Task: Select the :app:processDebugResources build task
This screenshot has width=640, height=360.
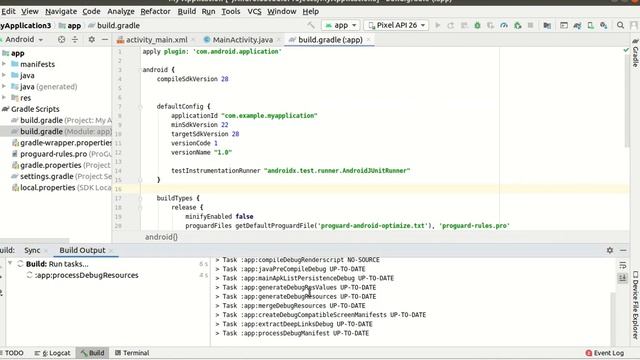Action: (83, 275)
